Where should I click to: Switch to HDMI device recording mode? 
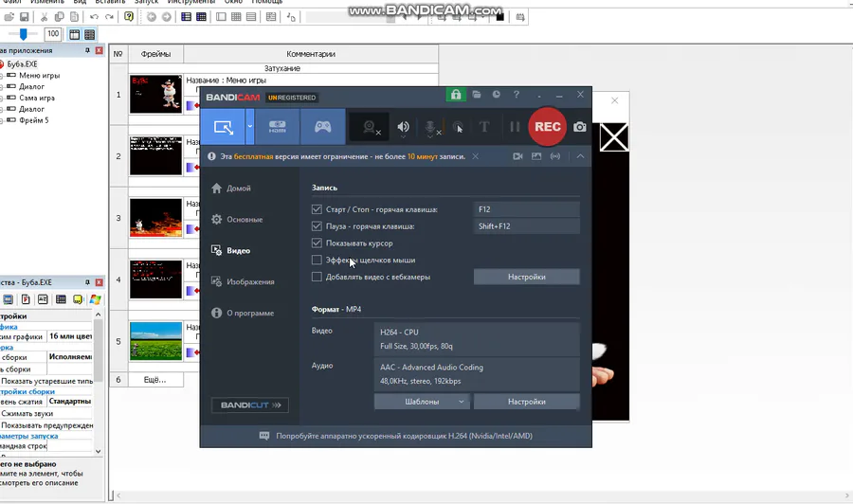(x=278, y=127)
